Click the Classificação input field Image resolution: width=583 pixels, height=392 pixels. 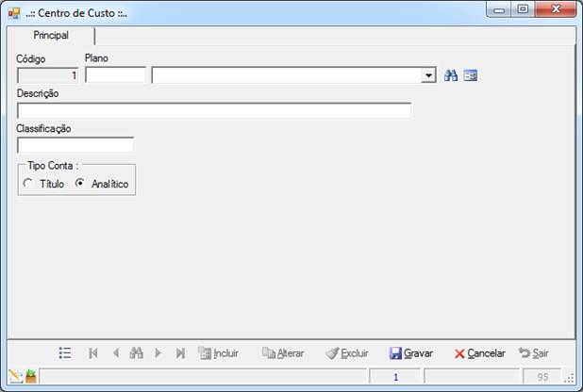point(75,145)
